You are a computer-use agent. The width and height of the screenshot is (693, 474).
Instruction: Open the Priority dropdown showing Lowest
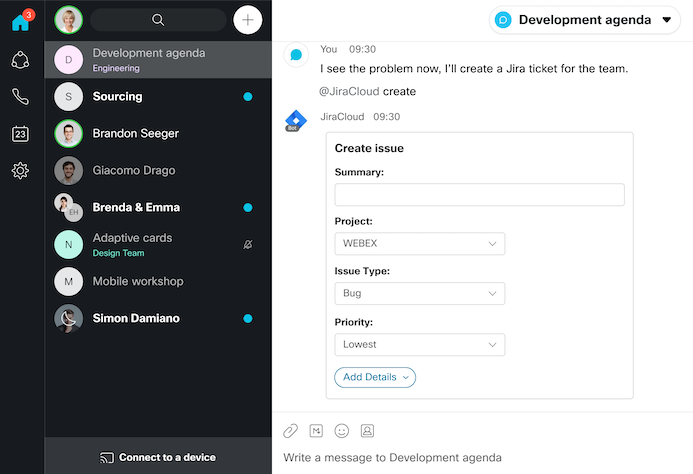click(420, 344)
